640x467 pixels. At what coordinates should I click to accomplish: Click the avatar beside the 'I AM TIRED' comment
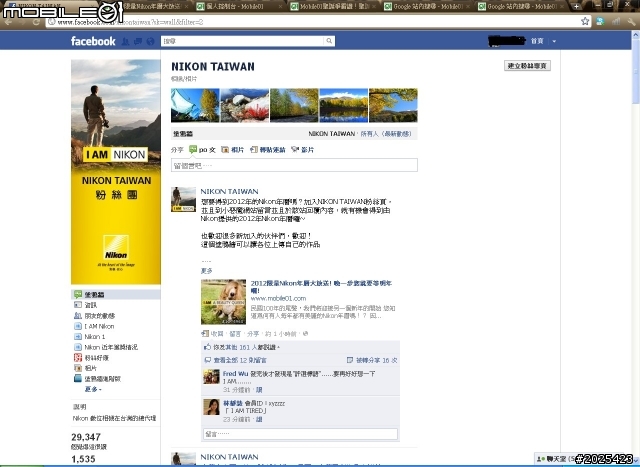[x=211, y=407]
